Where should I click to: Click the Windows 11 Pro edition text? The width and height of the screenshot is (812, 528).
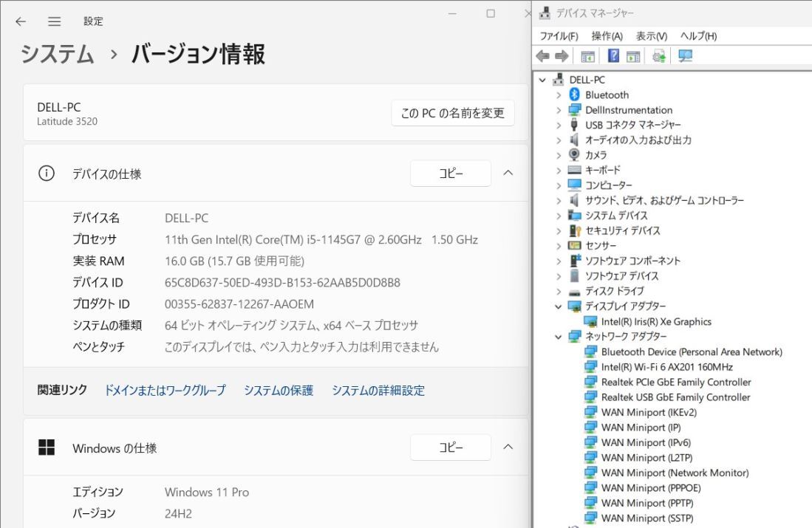pos(207,492)
